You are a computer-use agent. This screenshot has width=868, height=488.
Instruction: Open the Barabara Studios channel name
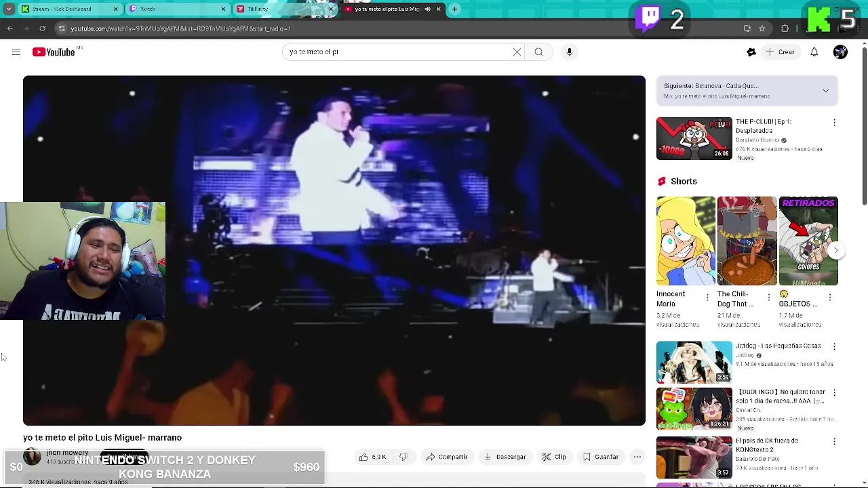pos(757,140)
